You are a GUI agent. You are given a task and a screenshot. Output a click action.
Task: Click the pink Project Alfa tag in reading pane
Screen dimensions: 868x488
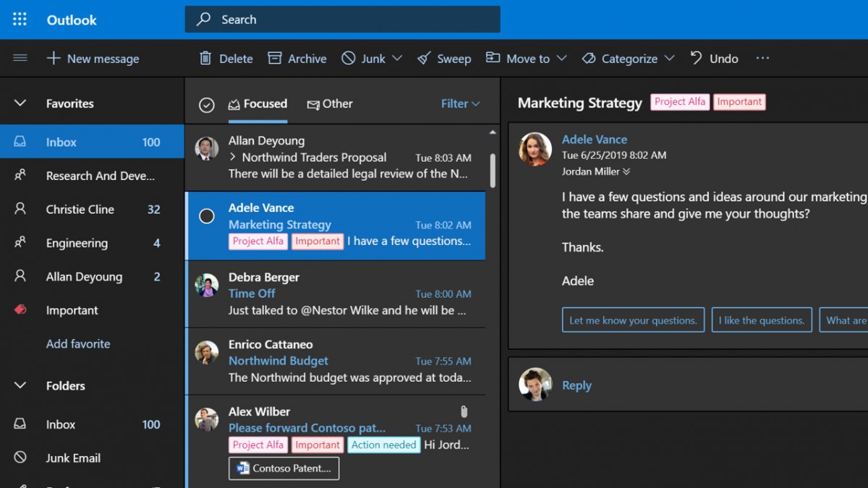[x=680, y=102]
